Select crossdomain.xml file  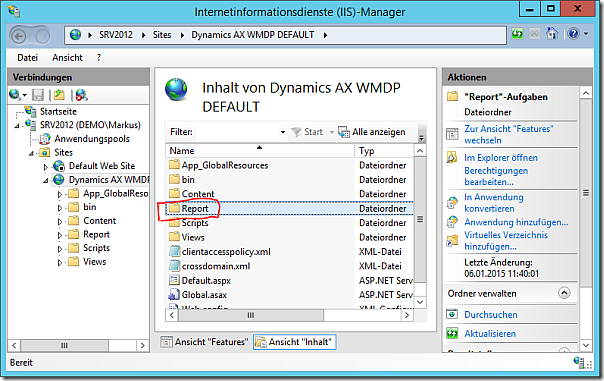(x=216, y=266)
